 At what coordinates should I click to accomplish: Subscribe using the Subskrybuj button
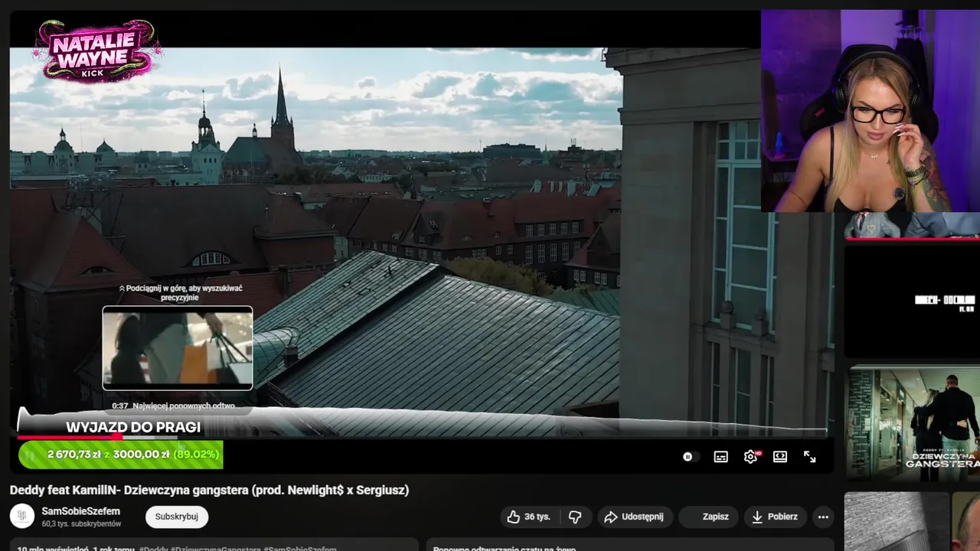(x=177, y=517)
